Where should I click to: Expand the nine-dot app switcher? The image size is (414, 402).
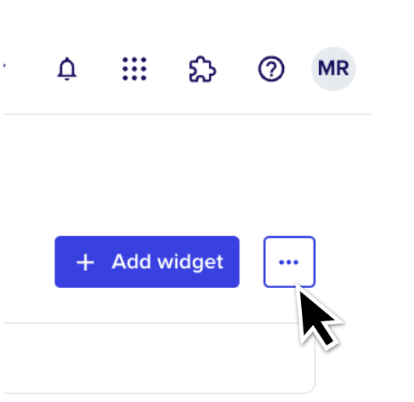coord(134,69)
